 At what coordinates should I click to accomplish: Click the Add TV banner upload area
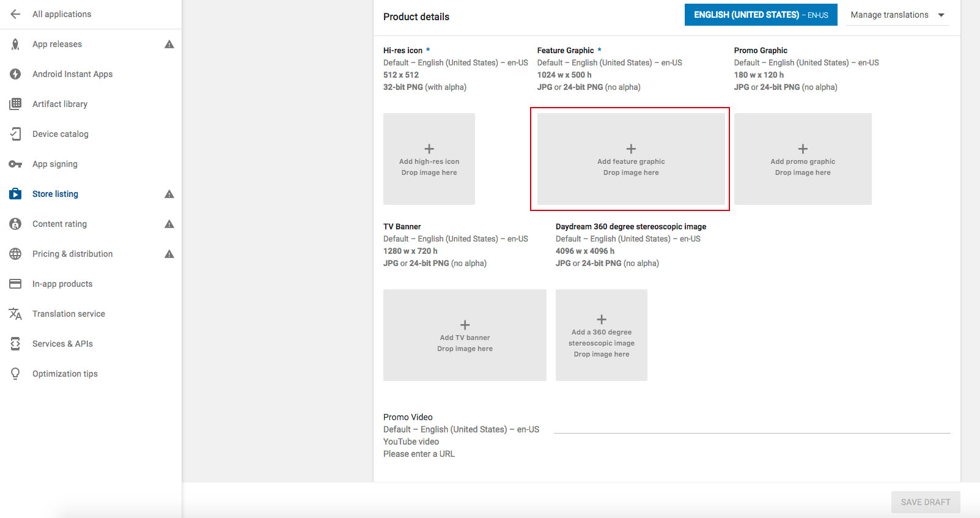click(465, 335)
